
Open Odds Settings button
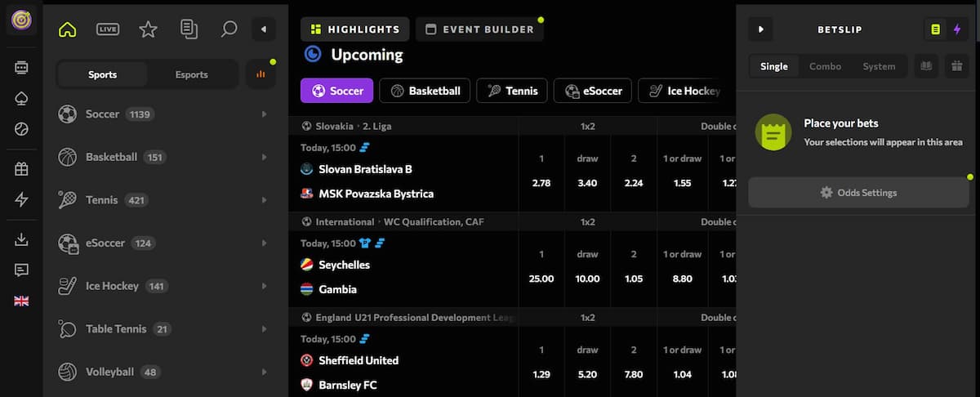coord(858,193)
